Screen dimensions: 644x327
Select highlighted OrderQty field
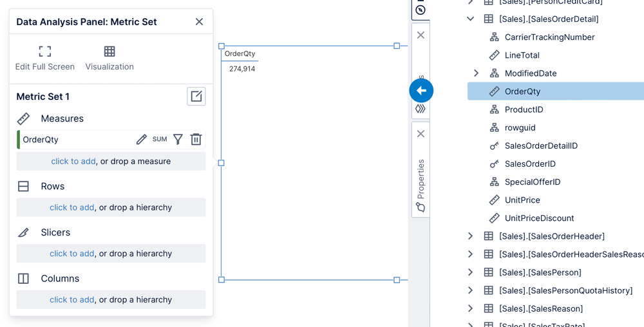click(556, 91)
